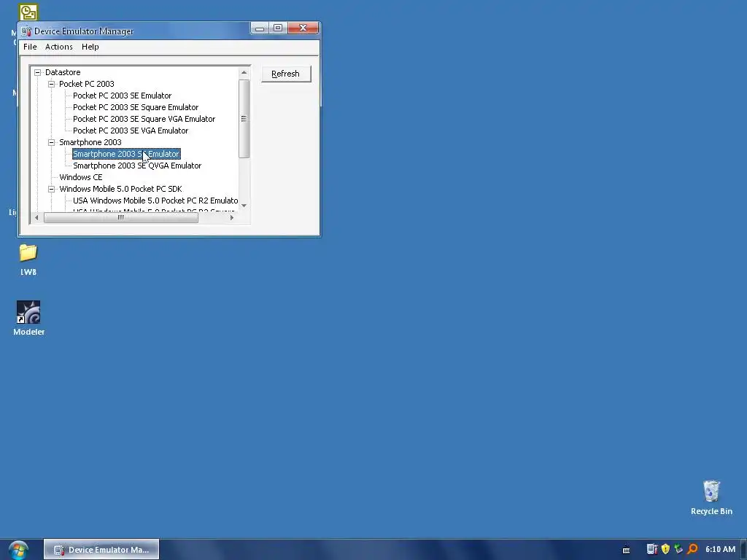The image size is (747, 560).
Task: Select Windows Mobile 5.0 Pocket PC SDK label
Action: 120,189
